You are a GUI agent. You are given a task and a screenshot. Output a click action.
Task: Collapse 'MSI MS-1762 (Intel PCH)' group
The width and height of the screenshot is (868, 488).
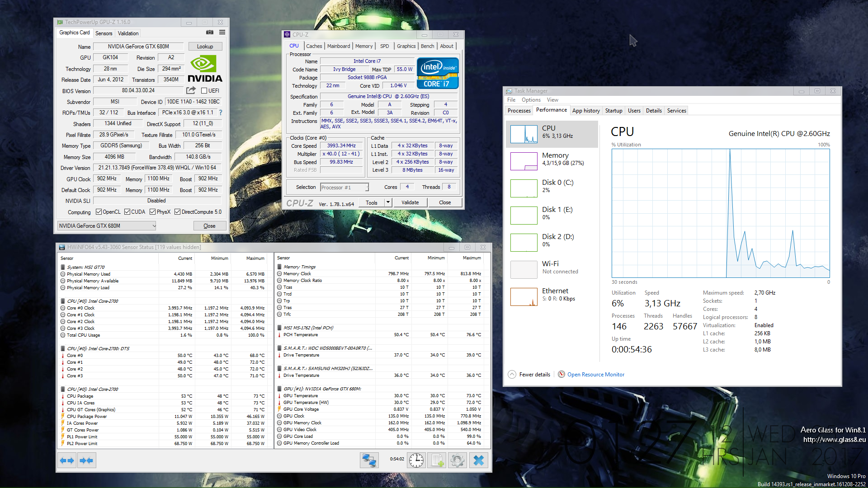(279, 328)
